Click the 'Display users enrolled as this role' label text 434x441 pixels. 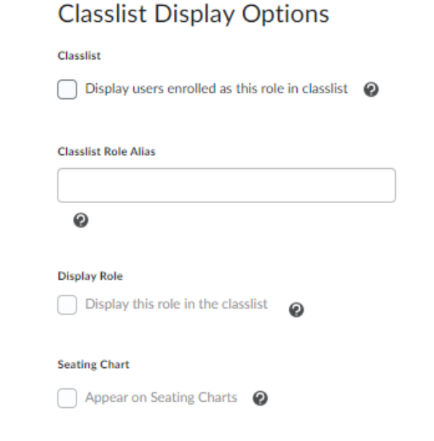(x=216, y=89)
